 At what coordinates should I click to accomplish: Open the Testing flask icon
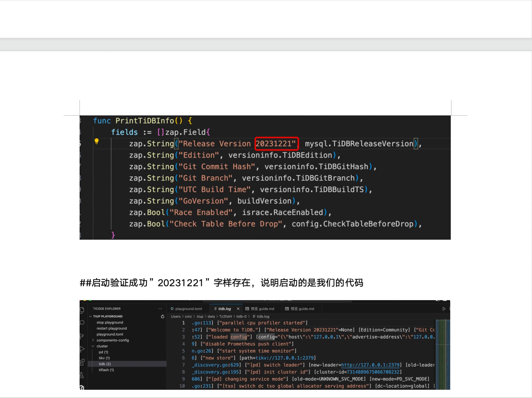[82, 375]
